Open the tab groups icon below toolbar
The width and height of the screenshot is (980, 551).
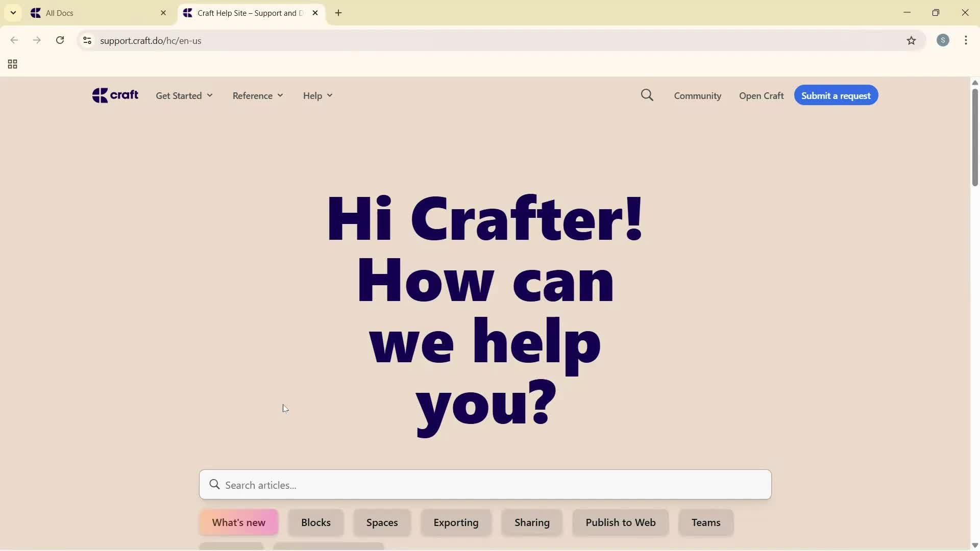pos(12,64)
